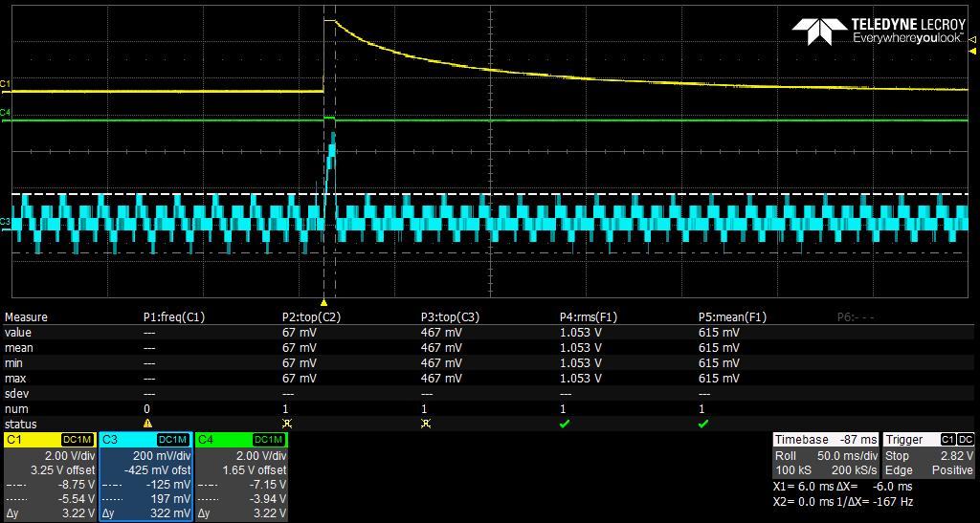Click the yellow trigger level arrow indicator
This screenshot has height=523, width=980.
click(972, 39)
